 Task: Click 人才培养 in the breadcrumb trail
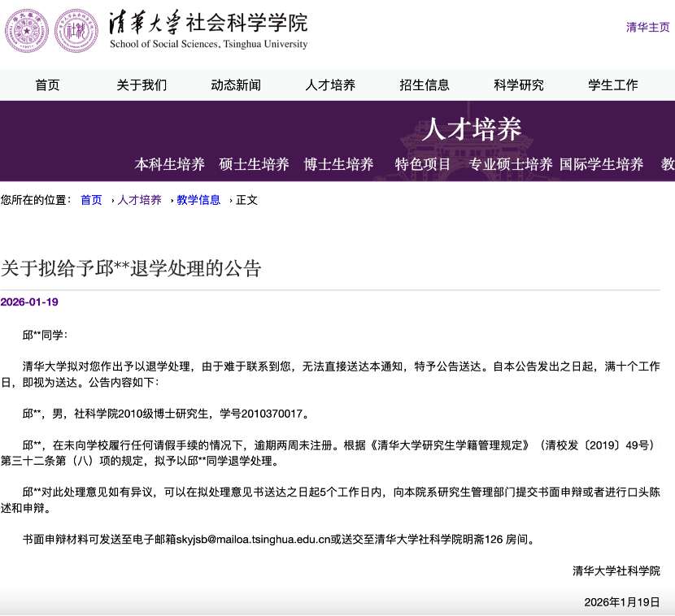point(137,199)
